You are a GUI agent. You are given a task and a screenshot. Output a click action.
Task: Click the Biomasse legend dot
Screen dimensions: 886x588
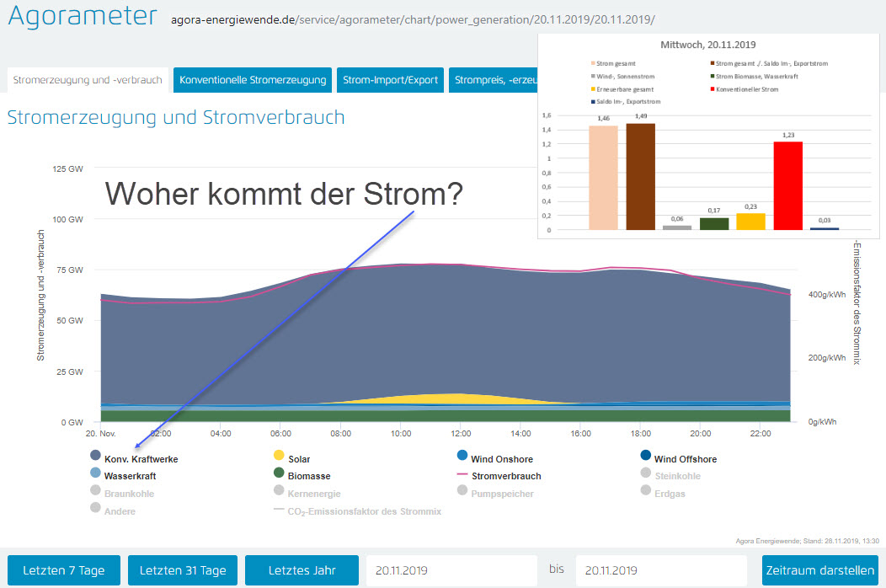coord(279,473)
